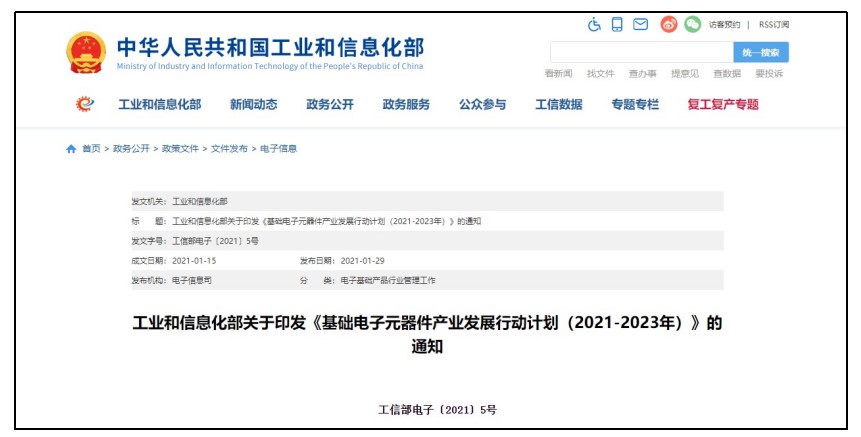861x437 pixels.
Task: Open 工信数据 nav menu
Action: click(559, 104)
